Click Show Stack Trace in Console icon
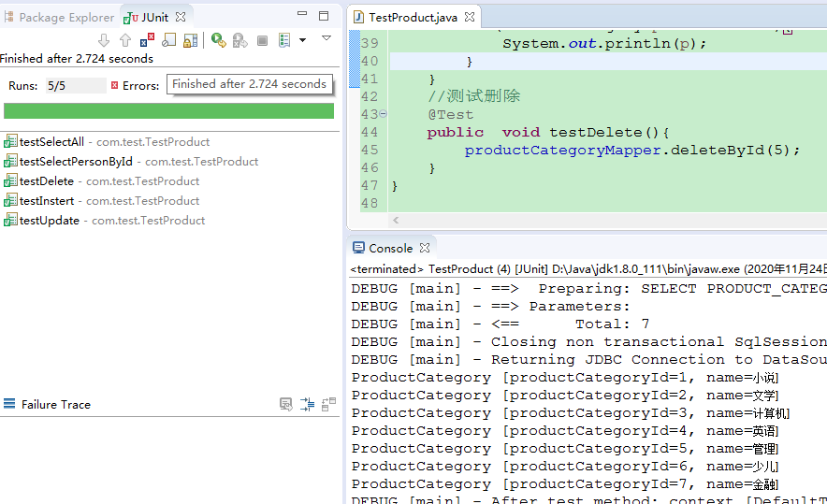Image resolution: width=827 pixels, height=504 pixels. click(x=286, y=404)
